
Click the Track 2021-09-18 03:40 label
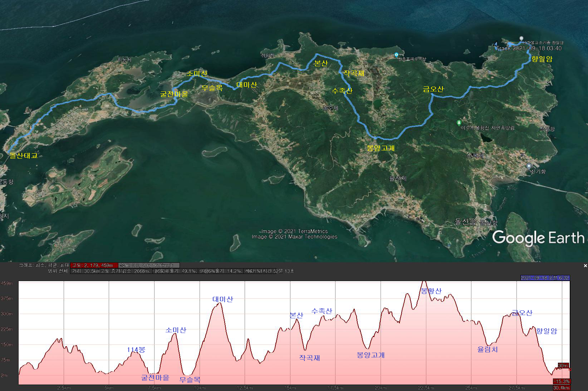529,48
